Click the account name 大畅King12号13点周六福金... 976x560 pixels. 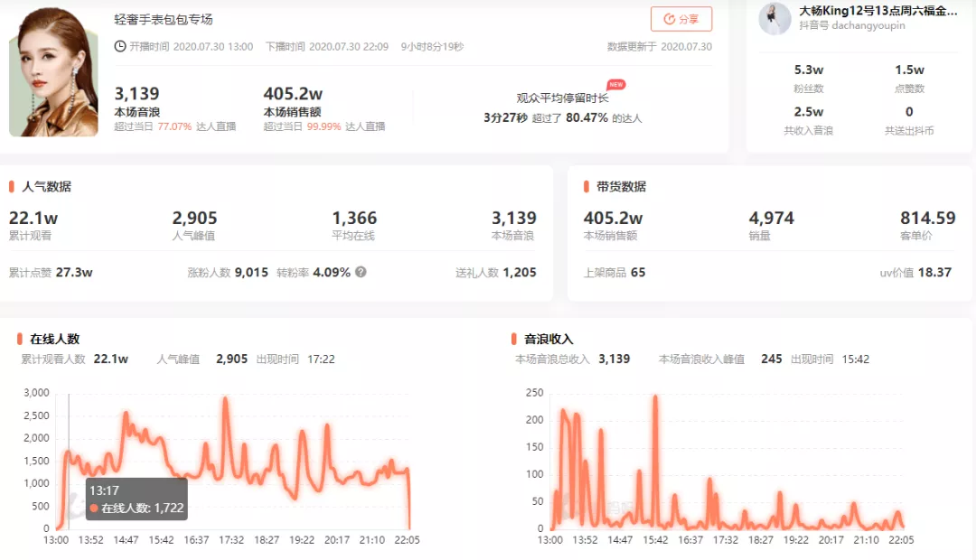click(878, 11)
